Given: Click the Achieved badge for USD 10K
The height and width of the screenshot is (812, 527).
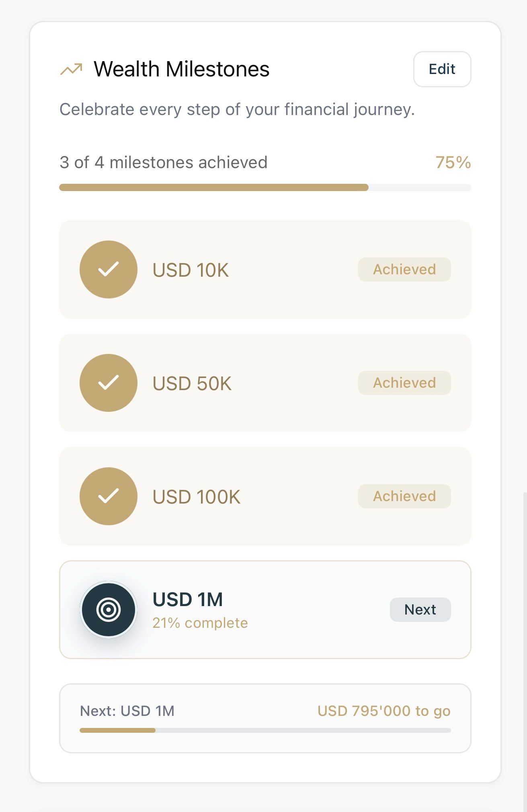Looking at the screenshot, I should (404, 269).
